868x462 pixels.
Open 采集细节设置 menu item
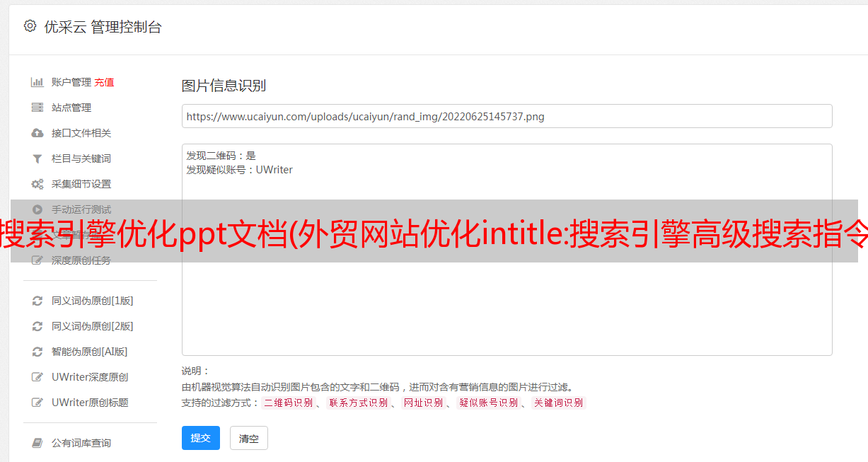81,184
